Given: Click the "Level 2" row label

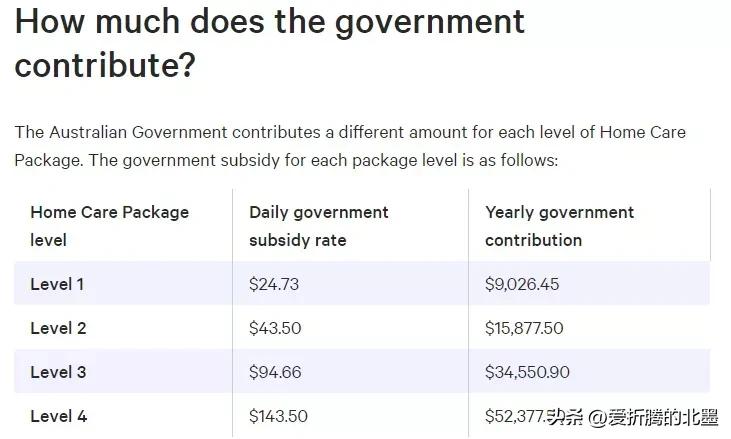Looking at the screenshot, I should coord(58,328).
